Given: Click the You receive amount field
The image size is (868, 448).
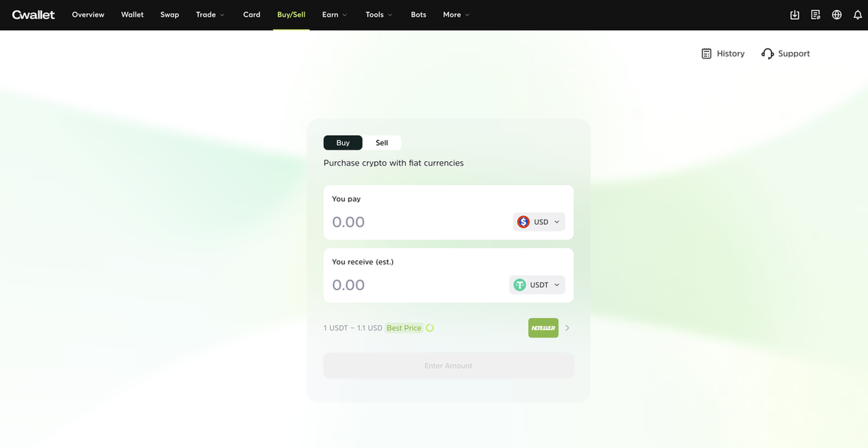Looking at the screenshot, I should 417,285.
